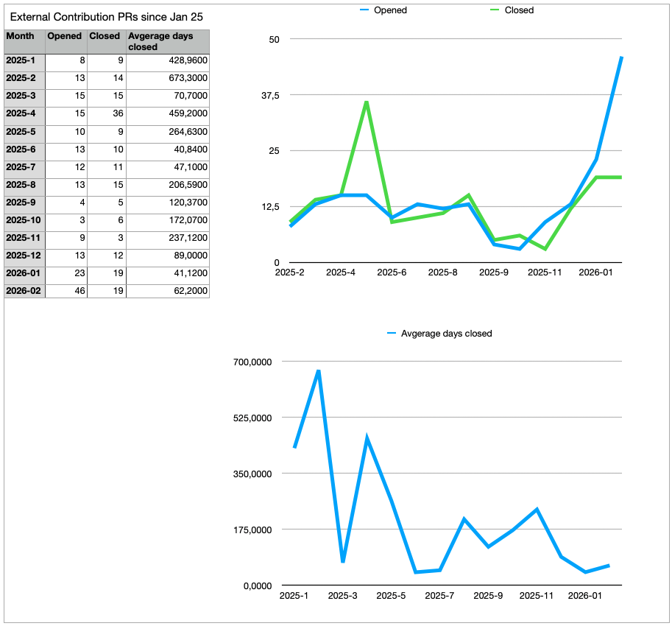
Task: Click the 700,0000 y-axis label
Action: coord(252,362)
